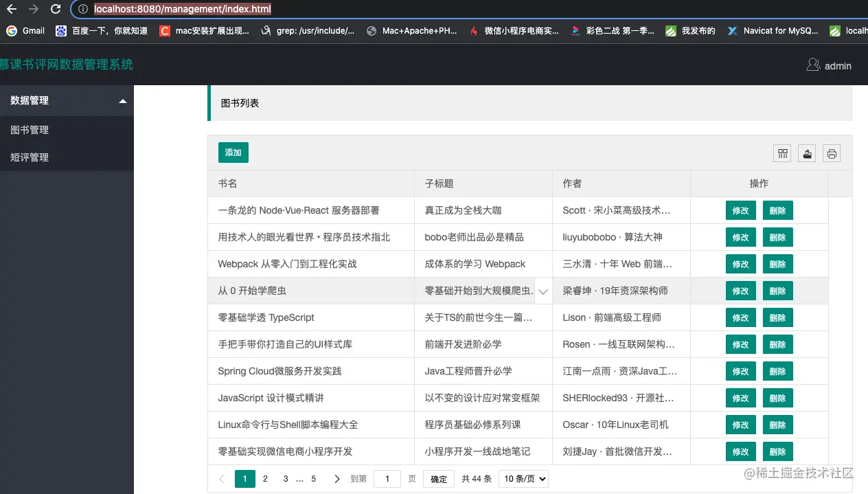Collapse the 数据管理 menu arrow

coord(123,101)
